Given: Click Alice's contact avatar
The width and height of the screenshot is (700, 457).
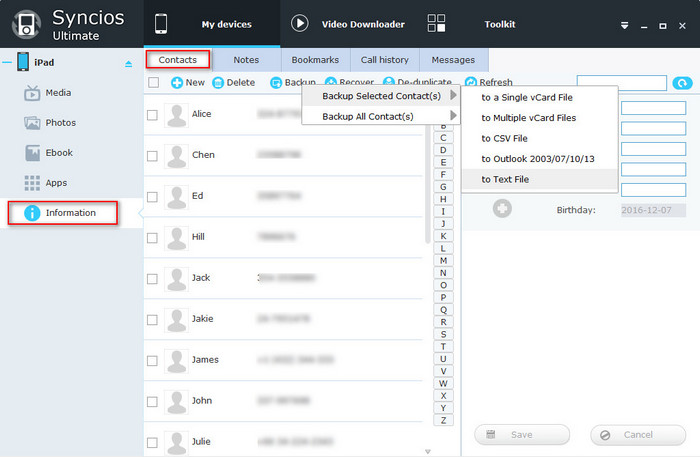Looking at the screenshot, I should (176, 115).
